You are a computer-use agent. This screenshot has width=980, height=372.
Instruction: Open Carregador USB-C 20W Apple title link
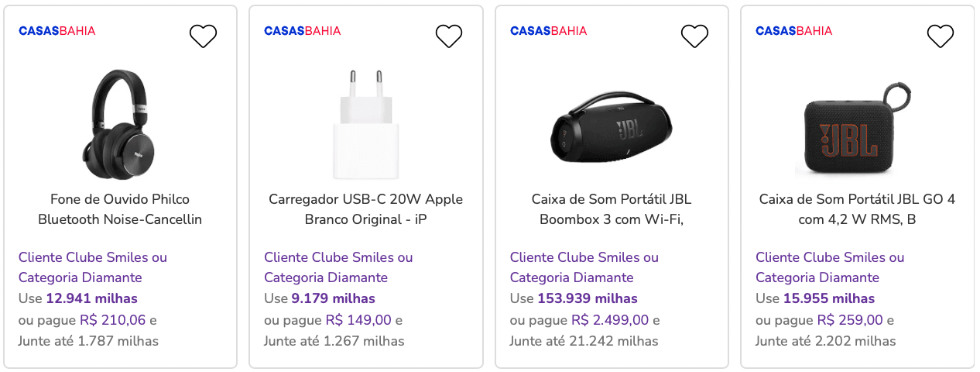pyautogui.click(x=365, y=209)
